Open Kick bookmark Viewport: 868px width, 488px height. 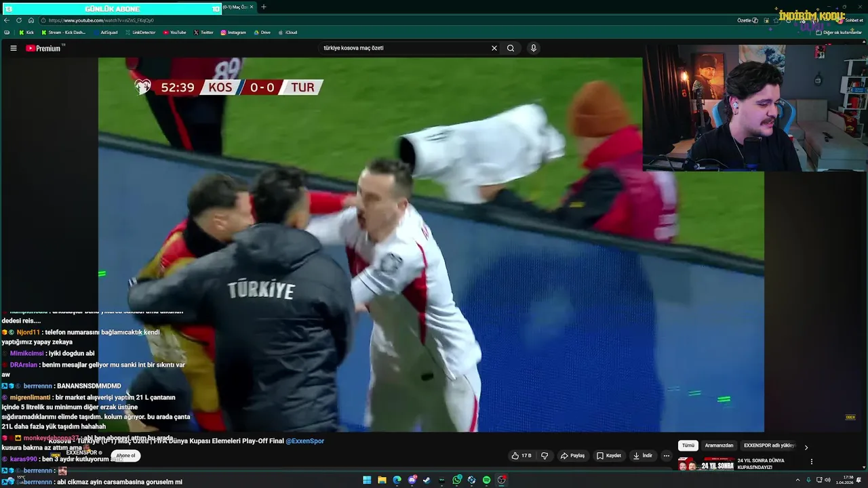[x=26, y=33]
